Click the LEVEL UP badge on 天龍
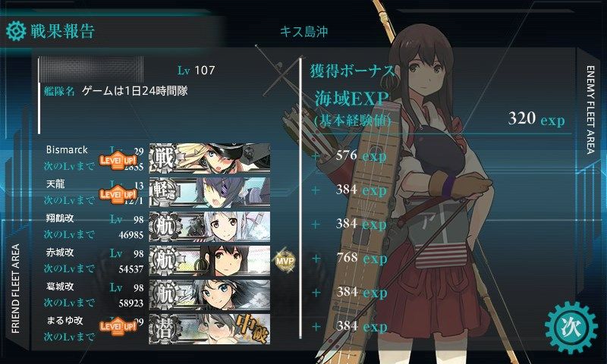Image resolution: width=607 pixels, height=364 pixels. 118,194
